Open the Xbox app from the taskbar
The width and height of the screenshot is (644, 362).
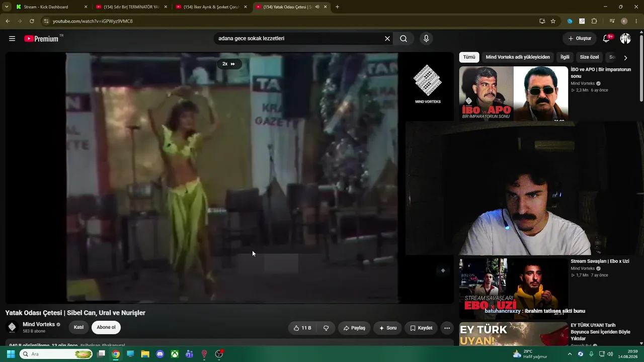pyautogui.click(x=175, y=354)
